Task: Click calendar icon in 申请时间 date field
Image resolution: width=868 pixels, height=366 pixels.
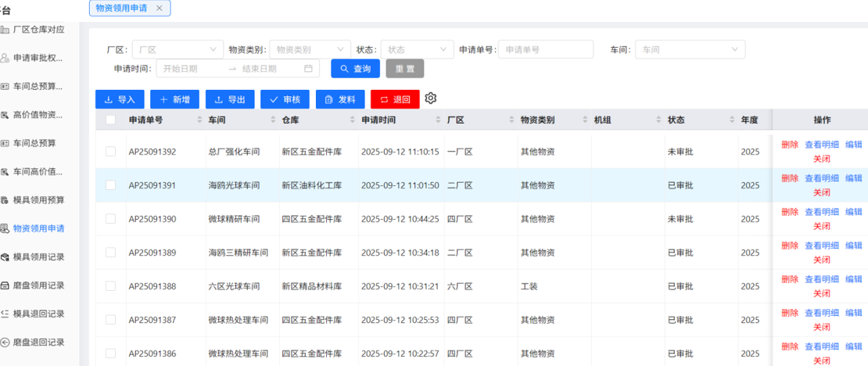Action: 308,69
